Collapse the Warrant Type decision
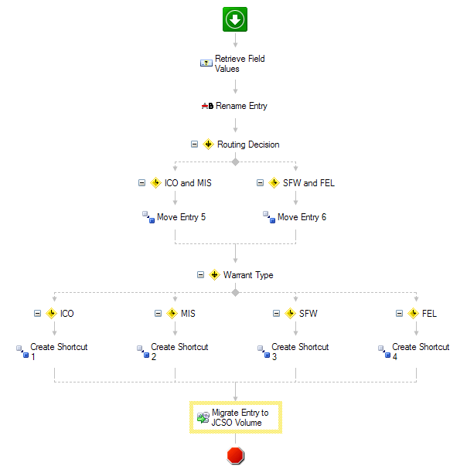The image size is (467, 476). click(200, 275)
